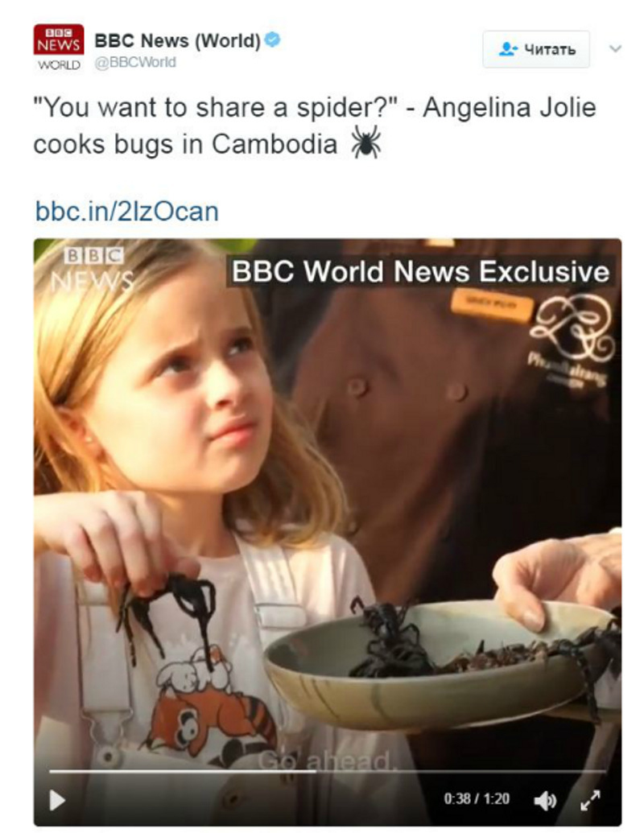Image resolution: width=644 pixels, height=833 pixels.
Task: Seek along the video progress bar
Action: pos(328,771)
